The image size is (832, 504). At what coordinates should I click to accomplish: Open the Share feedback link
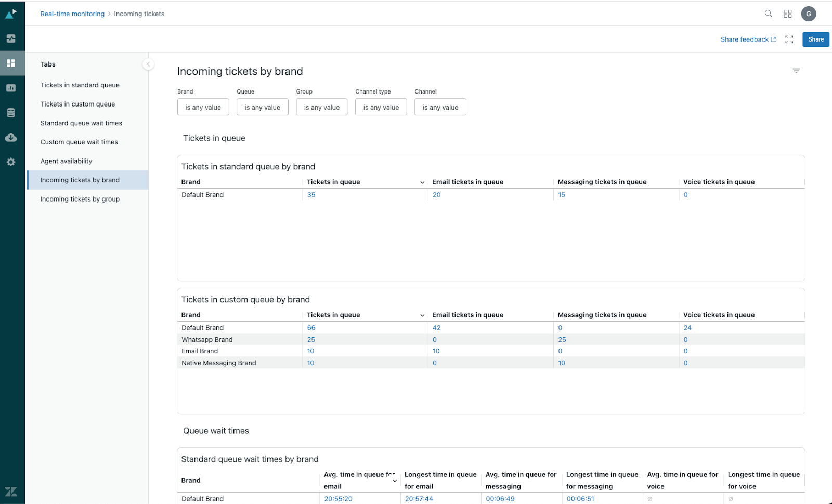(748, 39)
